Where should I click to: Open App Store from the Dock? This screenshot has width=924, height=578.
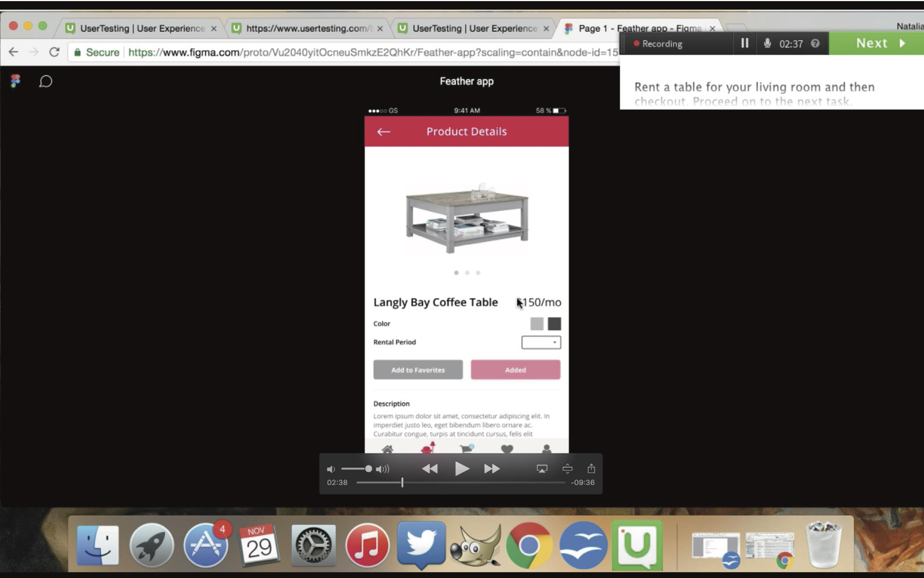tap(206, 545)
